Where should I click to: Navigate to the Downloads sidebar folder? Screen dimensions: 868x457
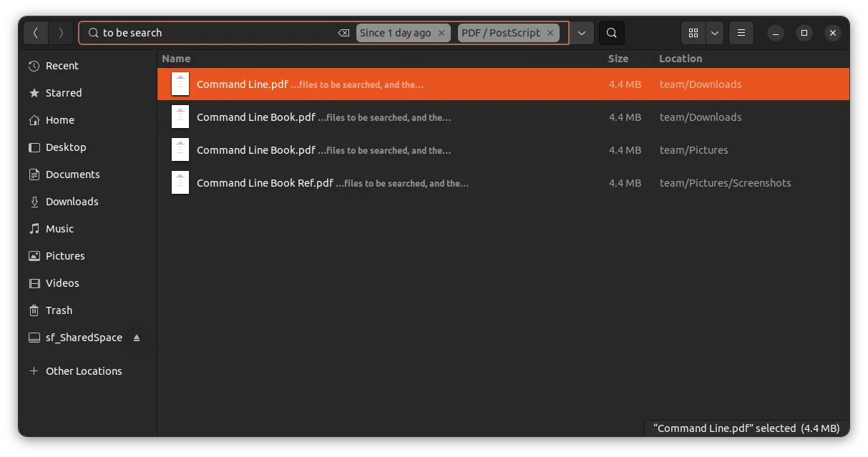[72, 202]
